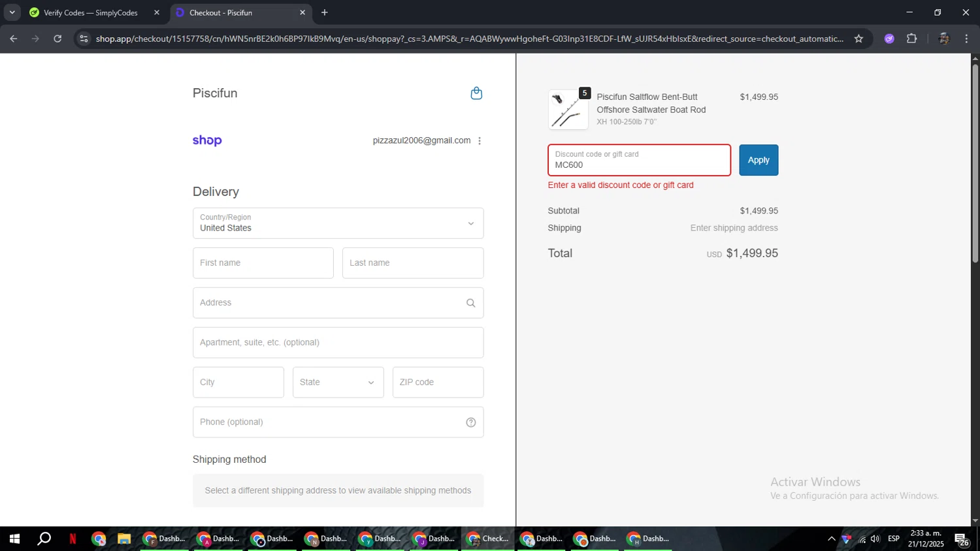The width and height of the screenshot is (980, 551).
Task: Click the 'Enter shipping address' text
Action: 734,228
